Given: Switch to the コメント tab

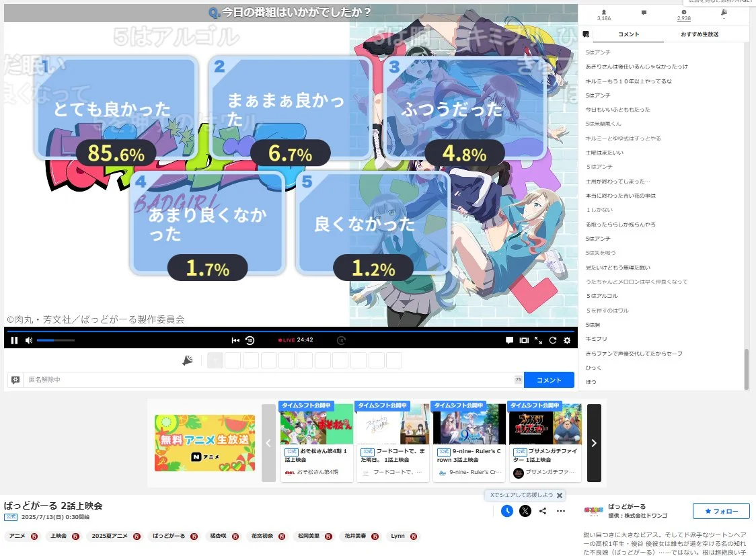Looking at the screenshot, I should (x=628, y=34).
